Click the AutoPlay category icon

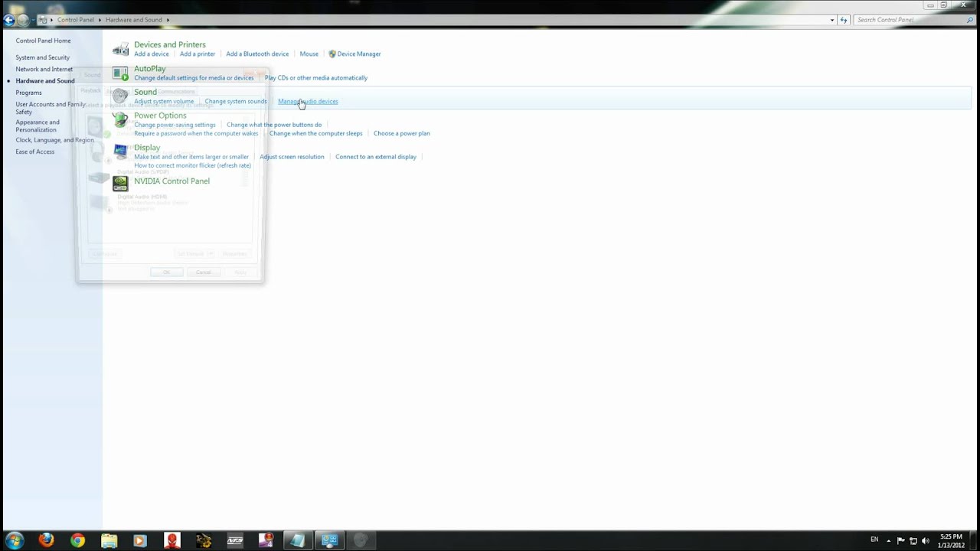[120, 73]
